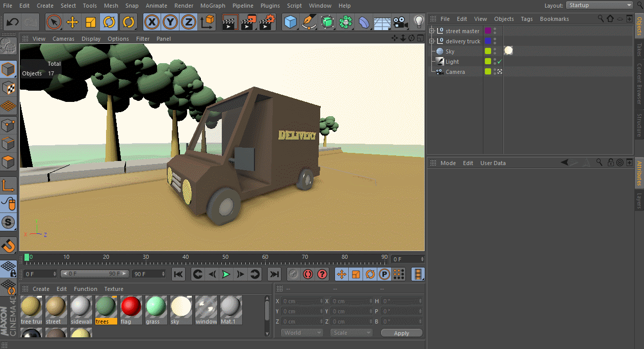Open the spline pen tool
Screen dimensions: 644x349
tap(309, 22)
